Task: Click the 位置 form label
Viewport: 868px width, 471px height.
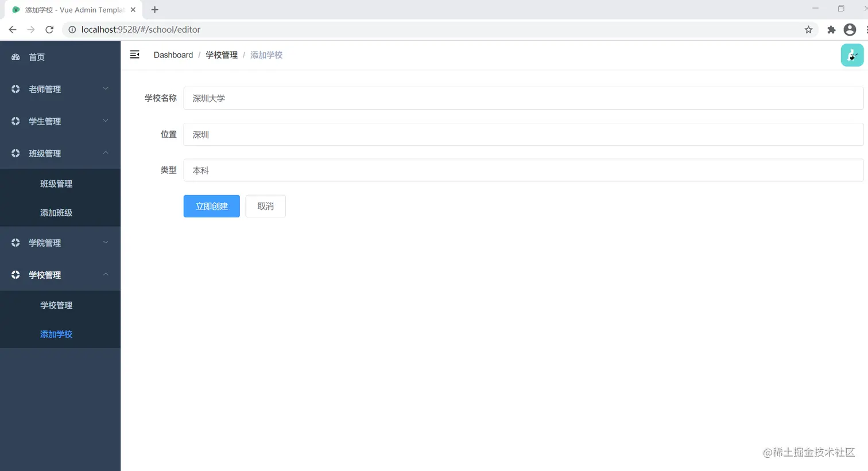Action: (x=169, y=134)
